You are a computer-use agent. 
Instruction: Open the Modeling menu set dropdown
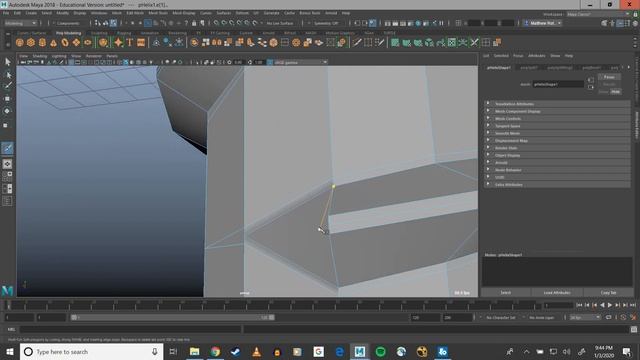coord(20,23)
